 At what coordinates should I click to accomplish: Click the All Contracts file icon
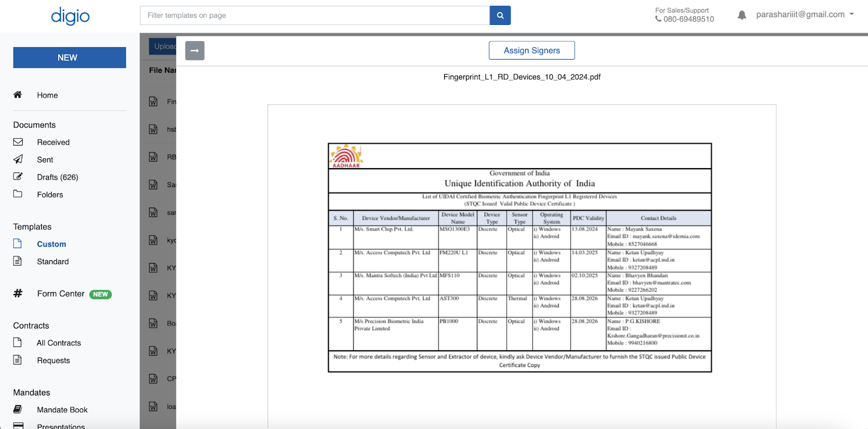tap(17, 343)
